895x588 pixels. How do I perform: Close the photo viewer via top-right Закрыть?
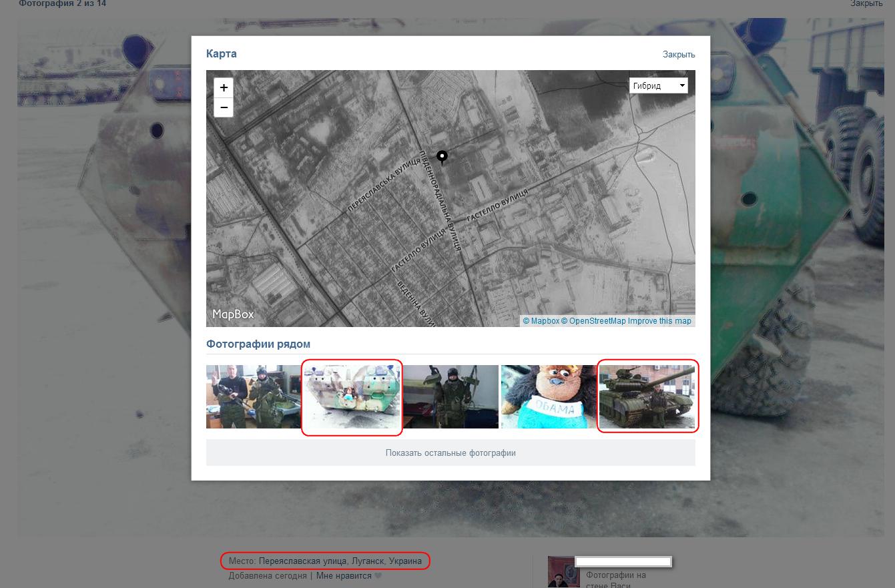(x=866, y=4)
